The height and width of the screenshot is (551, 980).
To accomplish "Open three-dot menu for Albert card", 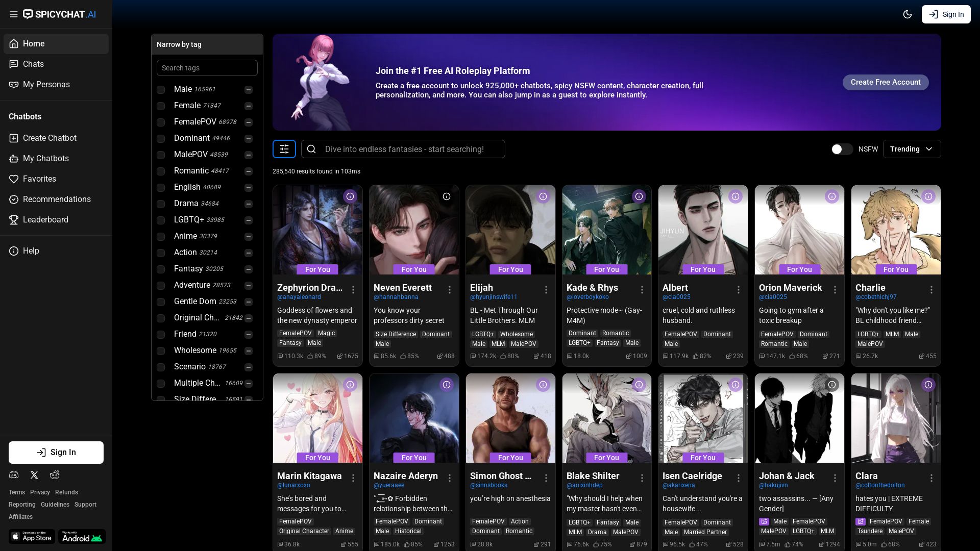I will tap(739, 290).
